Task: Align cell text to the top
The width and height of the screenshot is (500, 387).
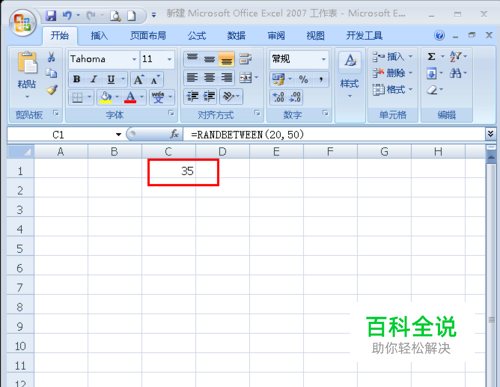Action: tap(192, 59)
